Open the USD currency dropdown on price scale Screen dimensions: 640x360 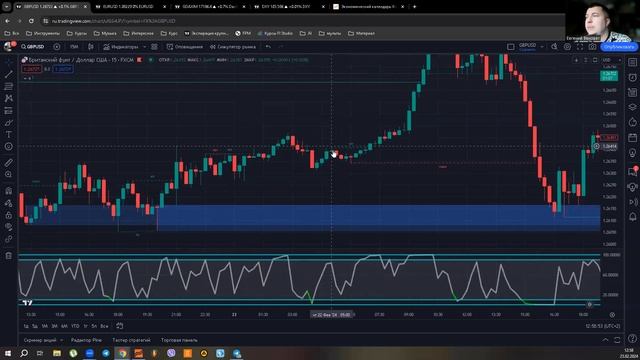[611, 60]
